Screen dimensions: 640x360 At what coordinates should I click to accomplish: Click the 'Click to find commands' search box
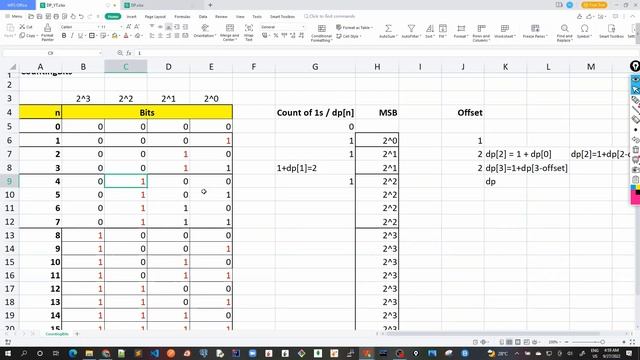pyautogui.click(x=329, y=16)
